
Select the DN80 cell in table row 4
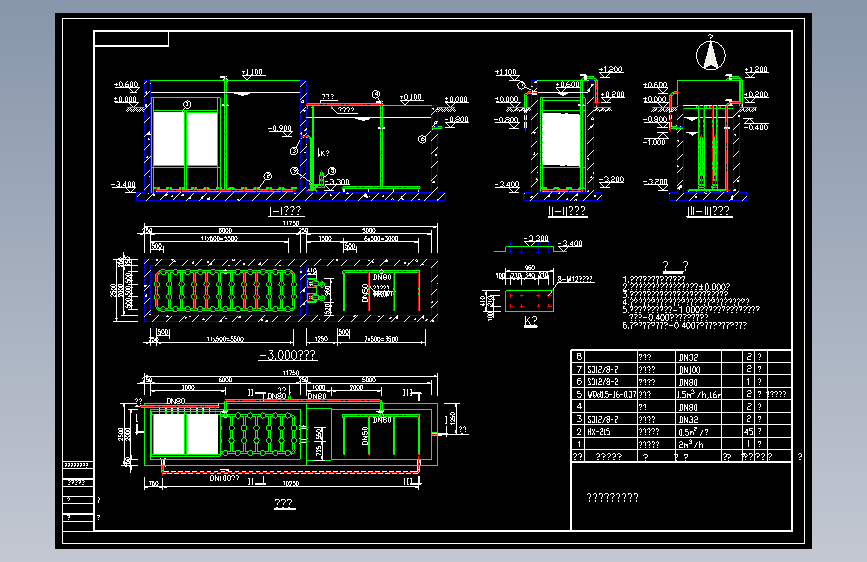coord(688,407)
